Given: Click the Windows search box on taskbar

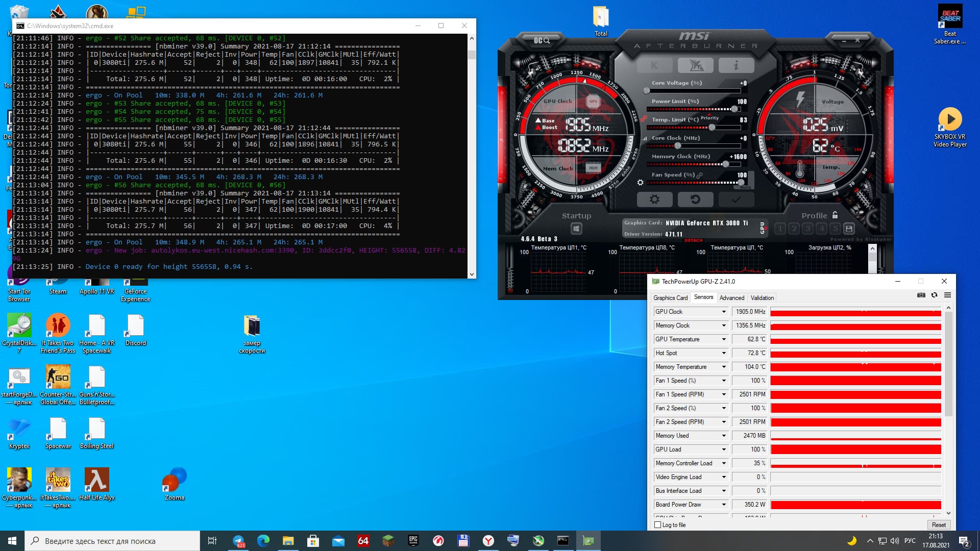Looking at the screenshot, I should [112, 541].
